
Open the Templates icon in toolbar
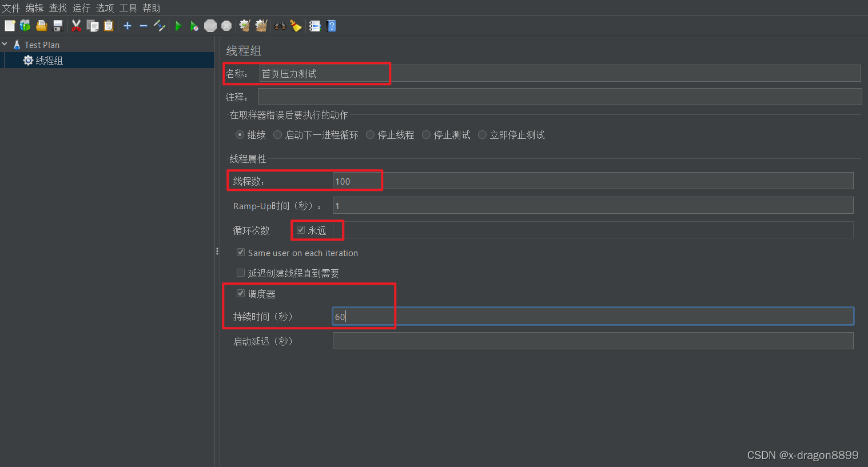coord(25,26)
